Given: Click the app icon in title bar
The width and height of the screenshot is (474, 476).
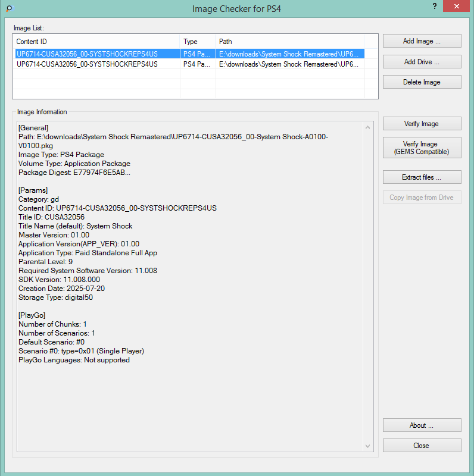Looking at the screenshot, I should (x=9, y=8).
